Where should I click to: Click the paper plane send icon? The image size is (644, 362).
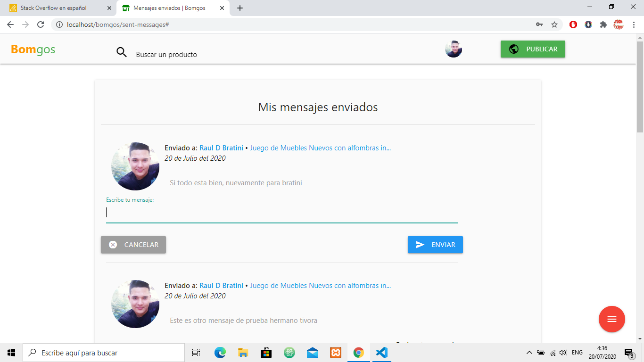[x=420, y=245]
